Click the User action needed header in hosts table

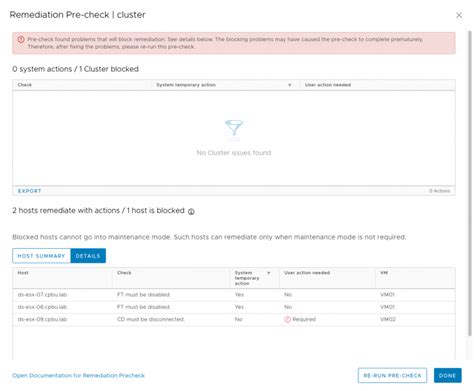click(x=307, y=273)
